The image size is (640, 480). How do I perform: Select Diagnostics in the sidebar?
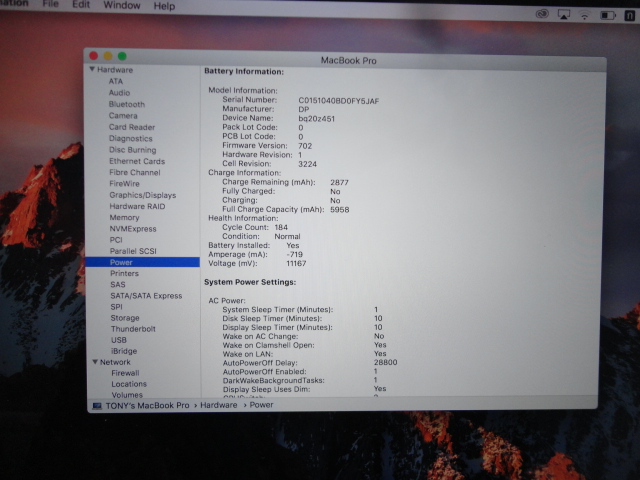[x=131, y=138]
